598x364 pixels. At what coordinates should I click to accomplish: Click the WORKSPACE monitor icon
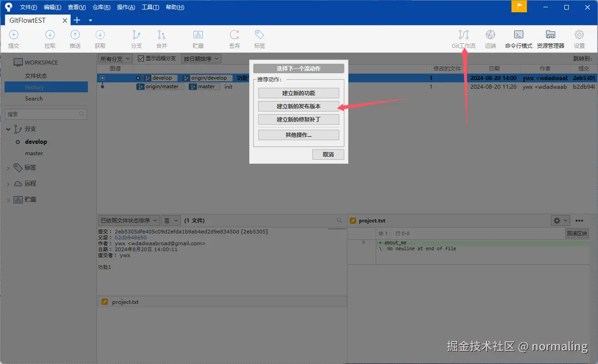(x=18, y=62)
